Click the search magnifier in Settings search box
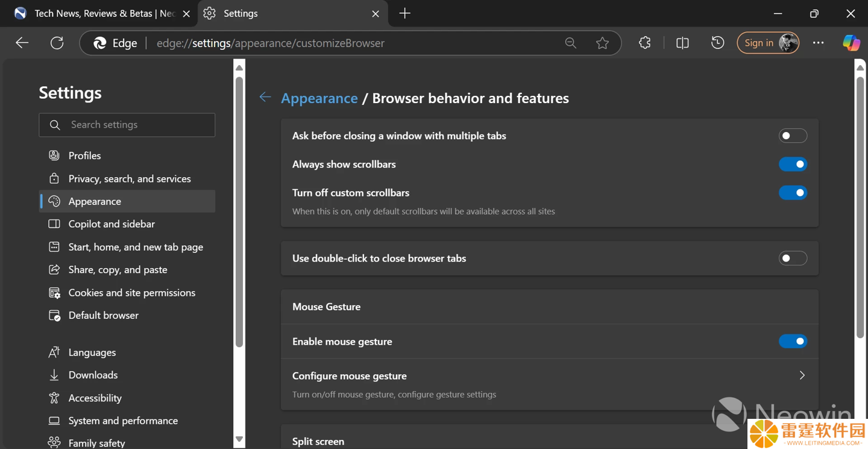This screenshot has width=868, height=449. [x=55, y=125]
